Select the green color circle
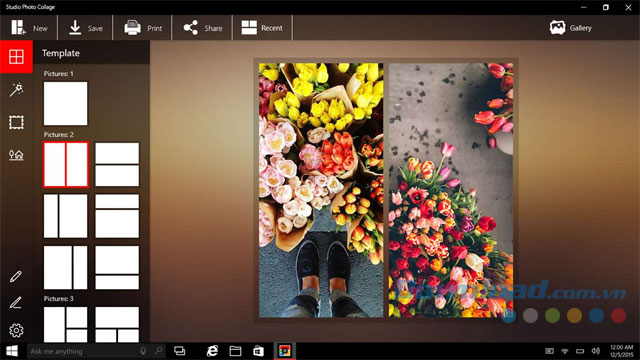Screen dimensions: 640x360 coord(552,315)
